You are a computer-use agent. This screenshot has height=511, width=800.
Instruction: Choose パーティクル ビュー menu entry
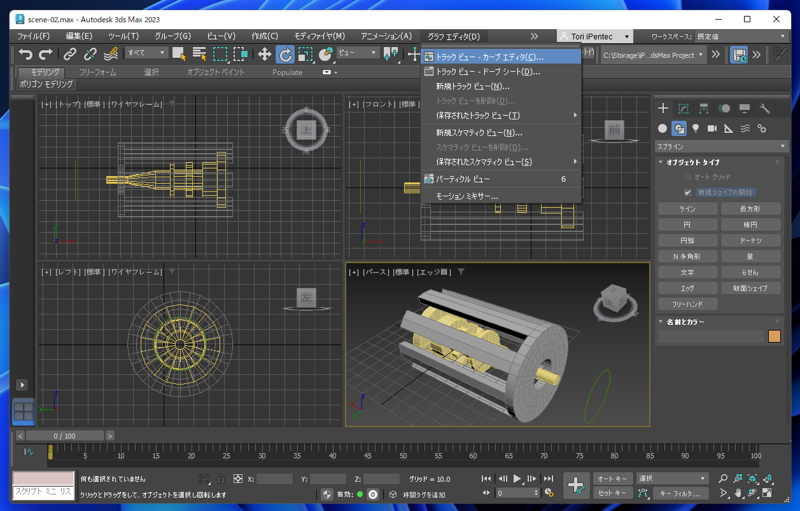click(501, 179)
